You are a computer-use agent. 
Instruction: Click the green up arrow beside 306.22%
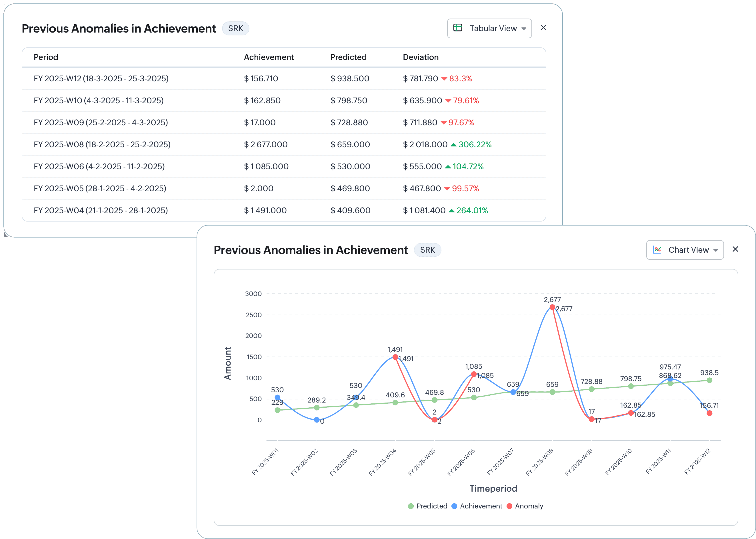point(453,145)
